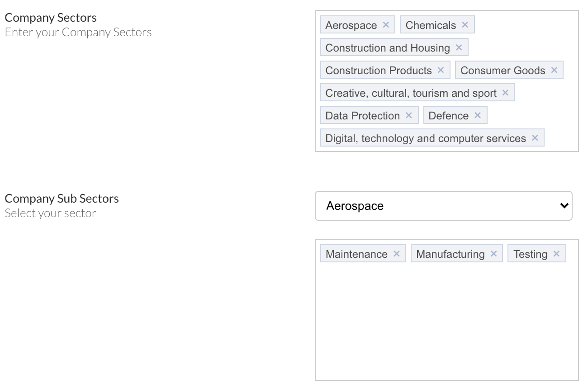Remove the Creative, cultural, tourism and sport tag
Screen dimensions: 588x389
[505, 92]
